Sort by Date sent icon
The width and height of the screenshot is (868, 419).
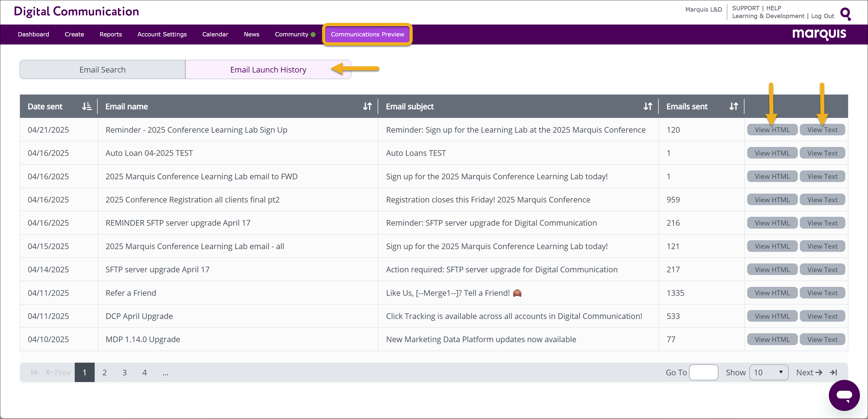(87, 107)
